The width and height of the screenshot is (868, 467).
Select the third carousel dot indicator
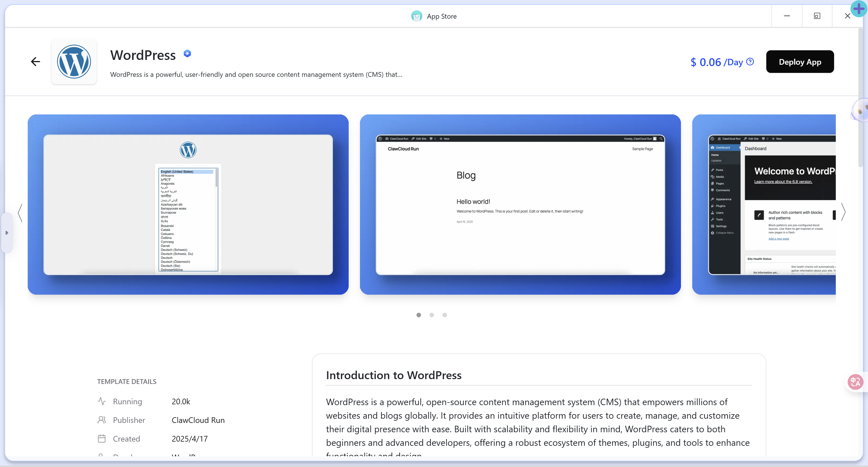click(445, 315)
